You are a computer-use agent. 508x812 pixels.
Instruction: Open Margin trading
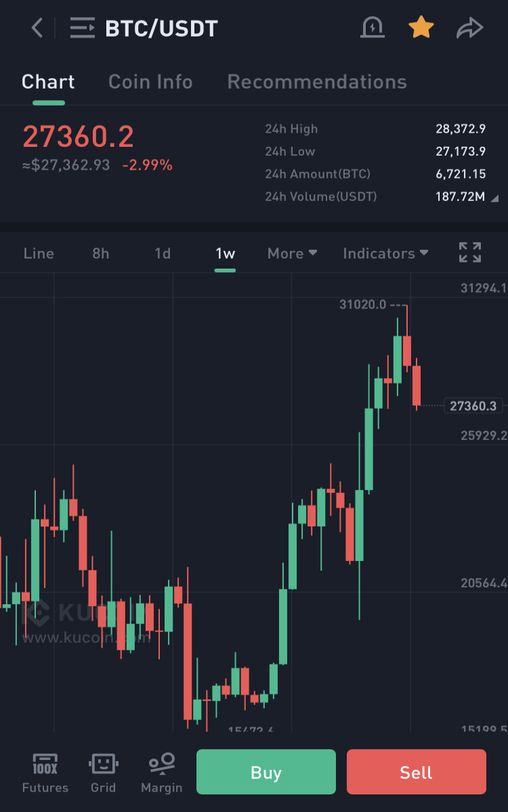click(x=162, y=773)
